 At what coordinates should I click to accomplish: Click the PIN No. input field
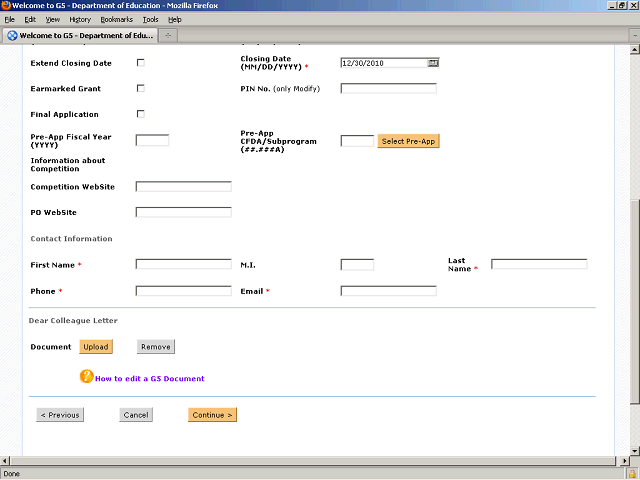point(389,89)
